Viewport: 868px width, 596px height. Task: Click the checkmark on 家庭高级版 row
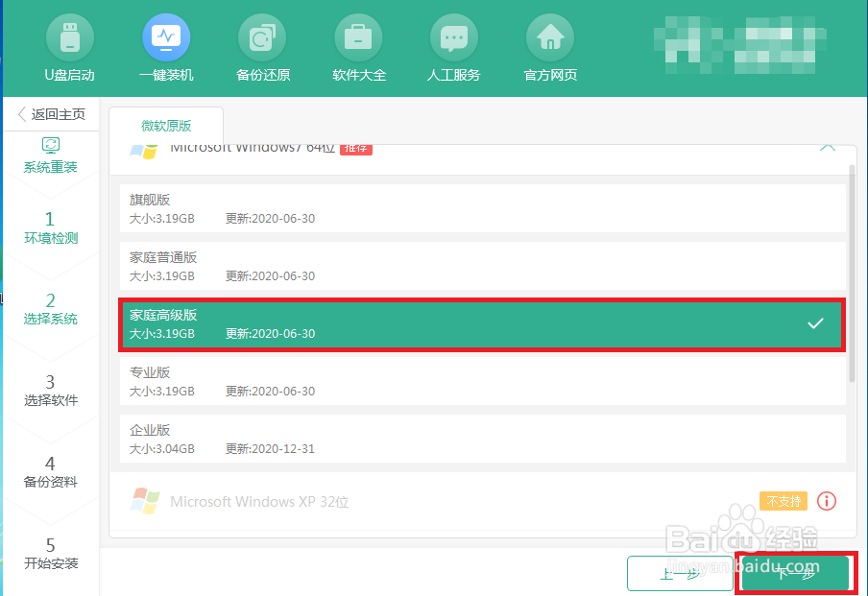(815, 323)
